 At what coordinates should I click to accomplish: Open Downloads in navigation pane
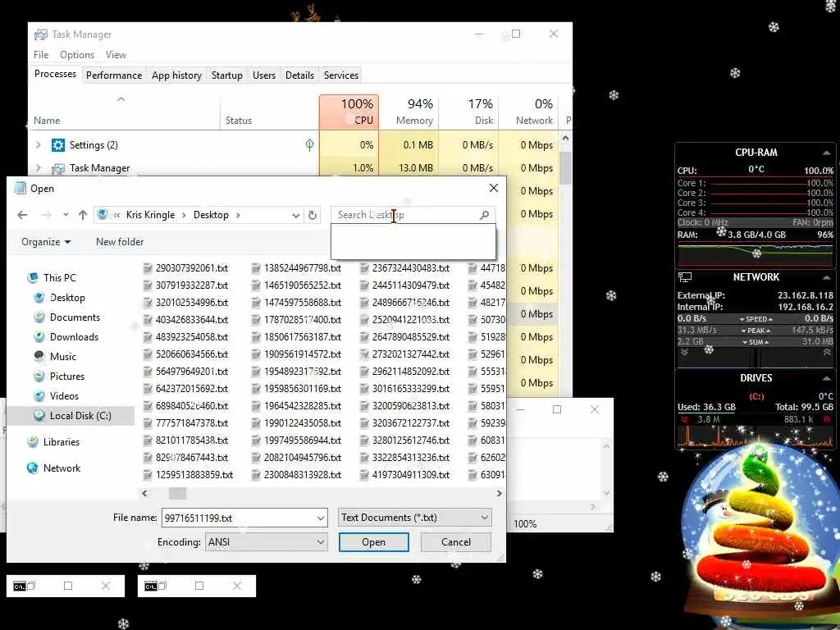coord(74,337)
